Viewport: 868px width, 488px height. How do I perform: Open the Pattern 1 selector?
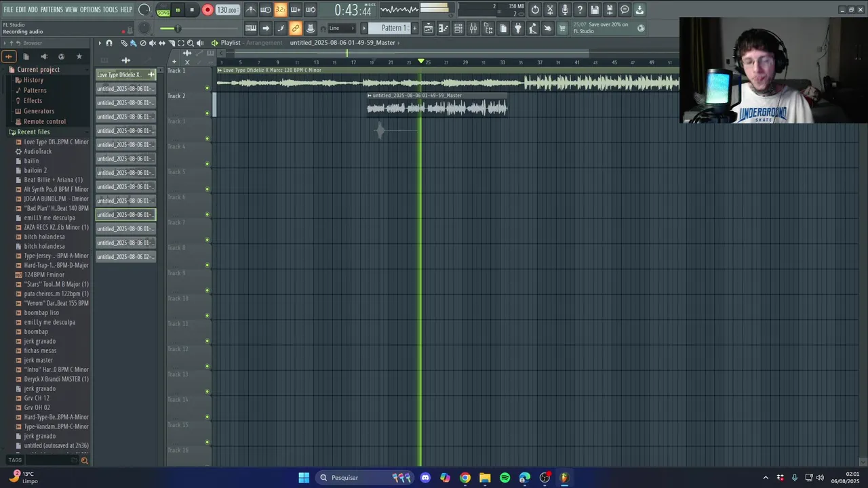394,28
